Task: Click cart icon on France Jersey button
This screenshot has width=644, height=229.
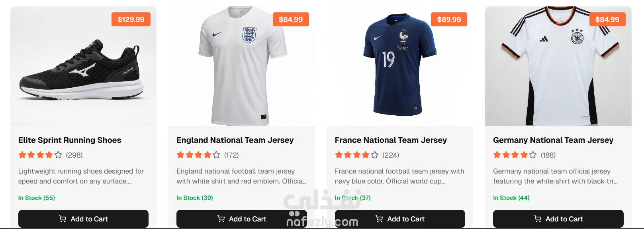Action: point(379,219)
